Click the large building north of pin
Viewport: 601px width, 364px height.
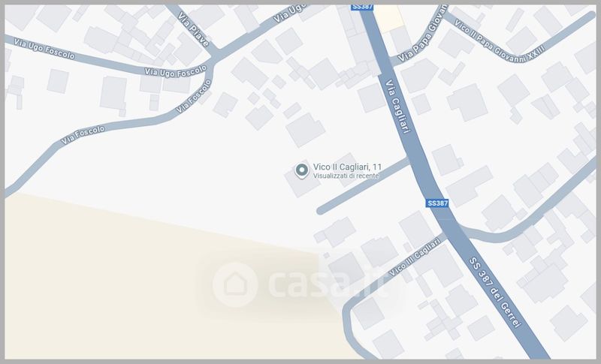tap(306, 130)
